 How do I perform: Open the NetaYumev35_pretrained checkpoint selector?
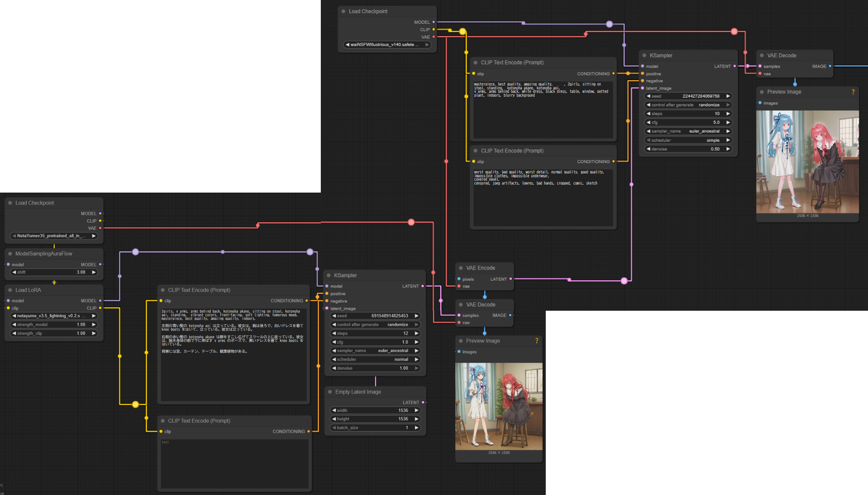(54, 236)
